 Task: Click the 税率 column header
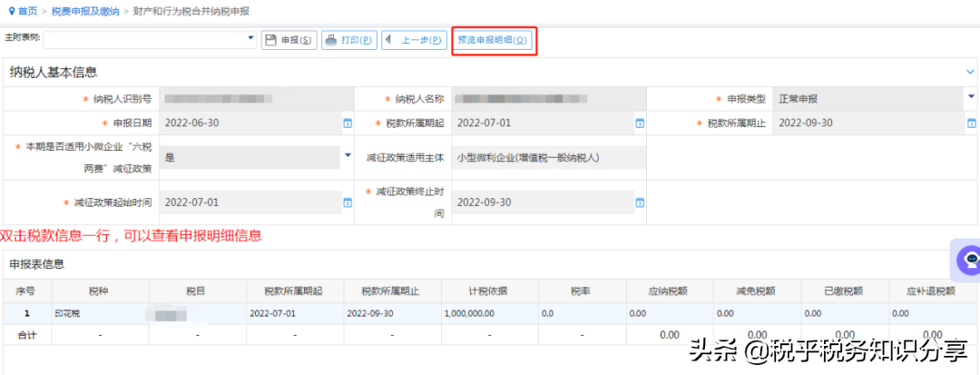point(582,291)
